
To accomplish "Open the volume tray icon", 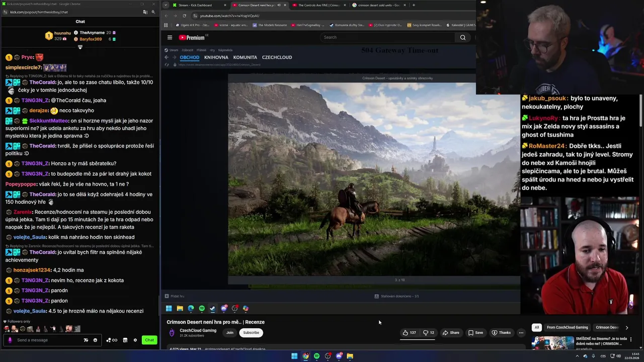I will [618, 356].
